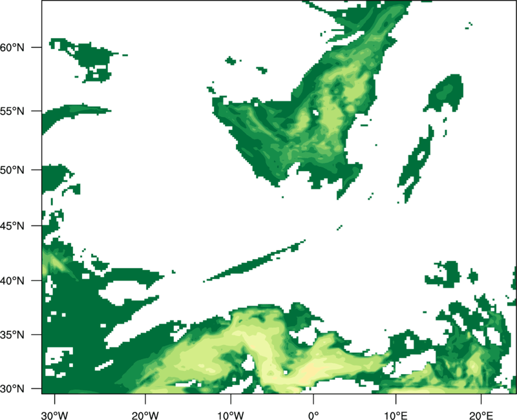Click the 0° longitude label
The width and height of the screenshot is (517, 420).
[x=313, y=415]
